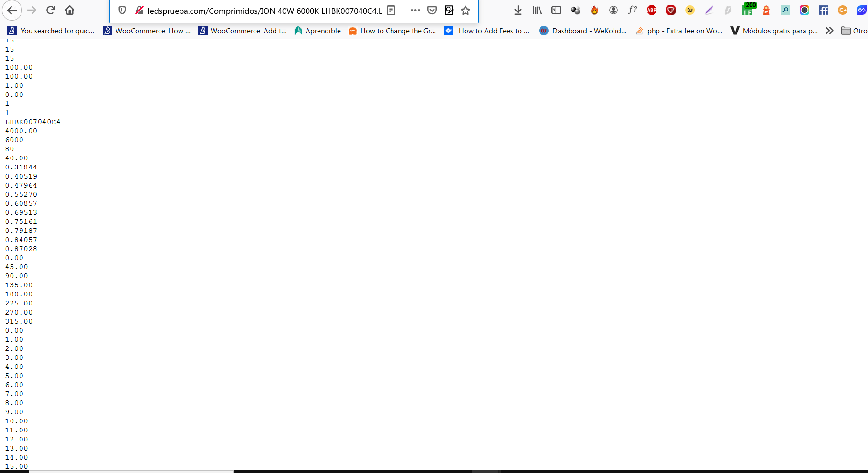The image size is (868, 473).
Task: Open the Aprendible bookmark
Action: click(318, 31)
